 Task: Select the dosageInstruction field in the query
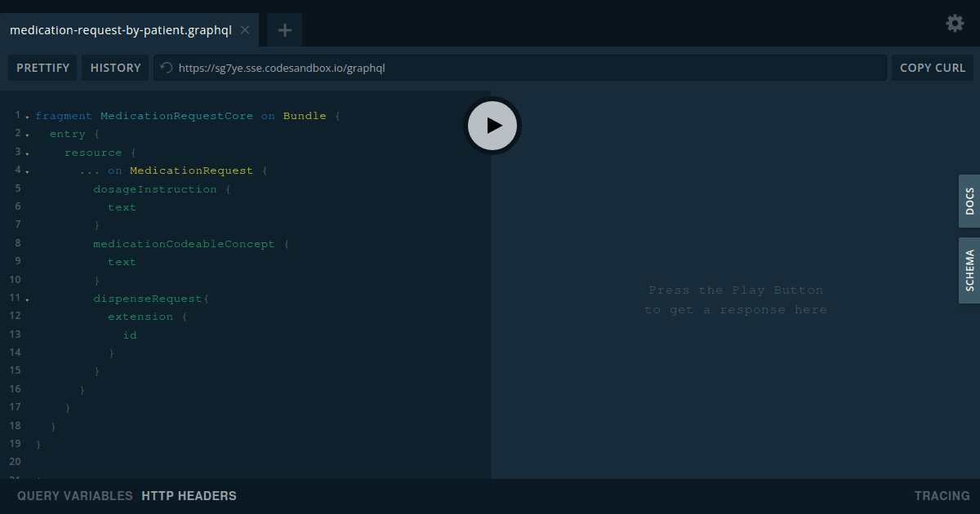[155, 188]
